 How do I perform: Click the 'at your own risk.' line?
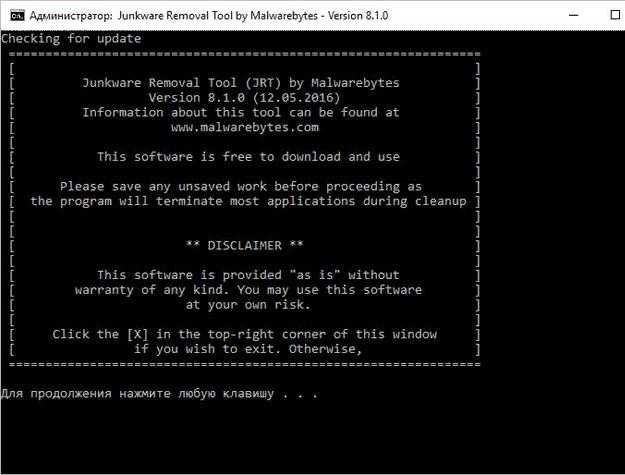(248, 305)
